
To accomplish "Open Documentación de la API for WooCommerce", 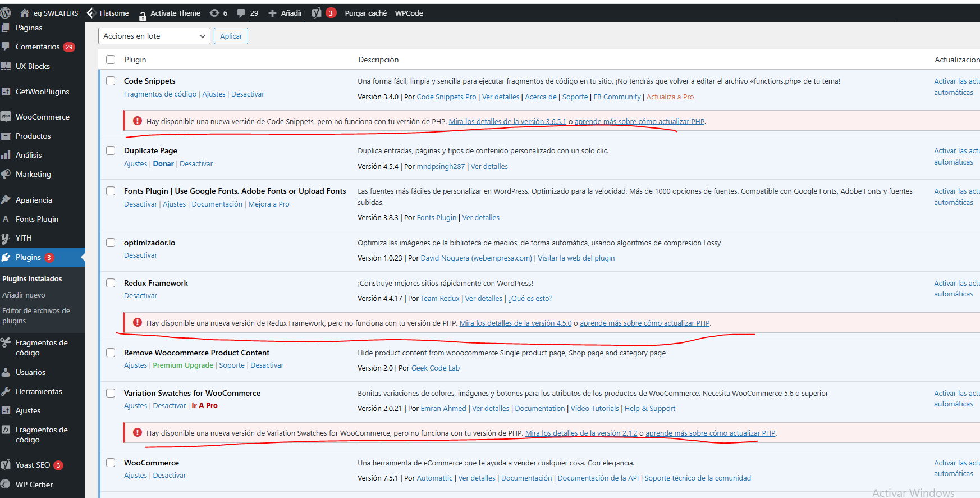I will [598, 478].
